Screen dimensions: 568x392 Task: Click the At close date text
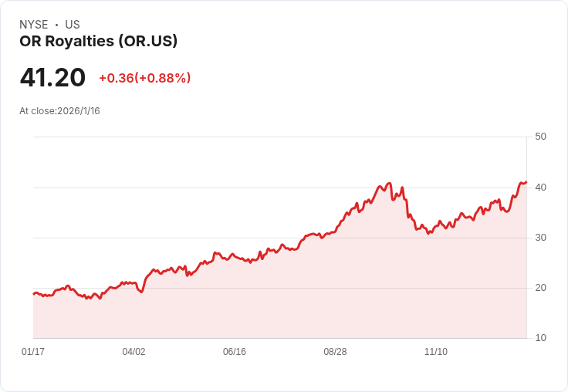click(x=59, y=111)
